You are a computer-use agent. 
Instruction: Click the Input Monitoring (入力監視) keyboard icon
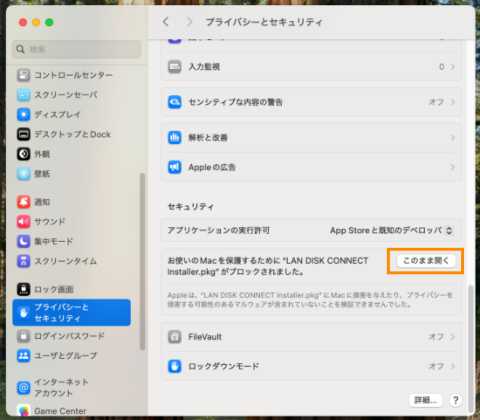tap(175, 67)
